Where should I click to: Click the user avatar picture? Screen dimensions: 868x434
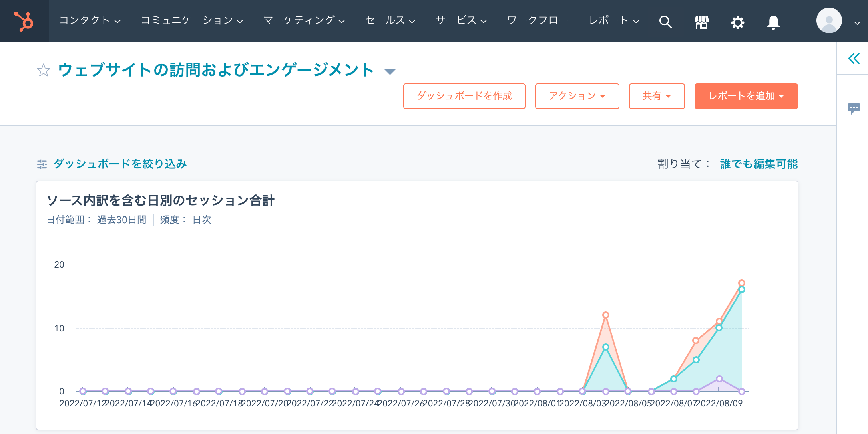click(829, 21)
